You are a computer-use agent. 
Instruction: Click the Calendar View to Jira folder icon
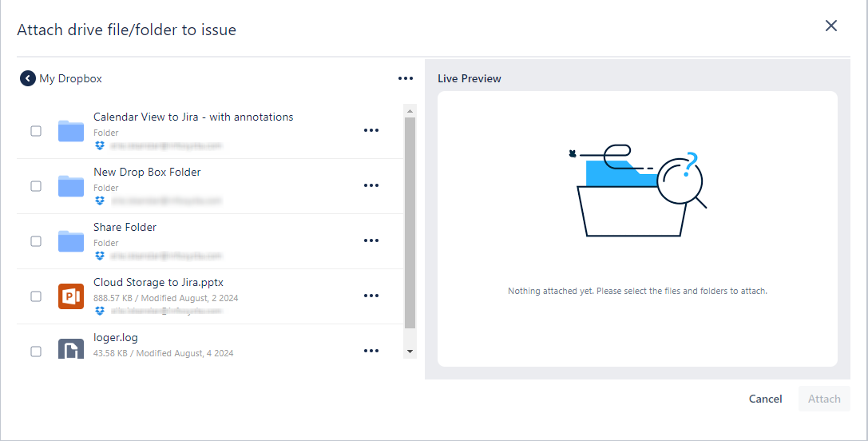71,131
